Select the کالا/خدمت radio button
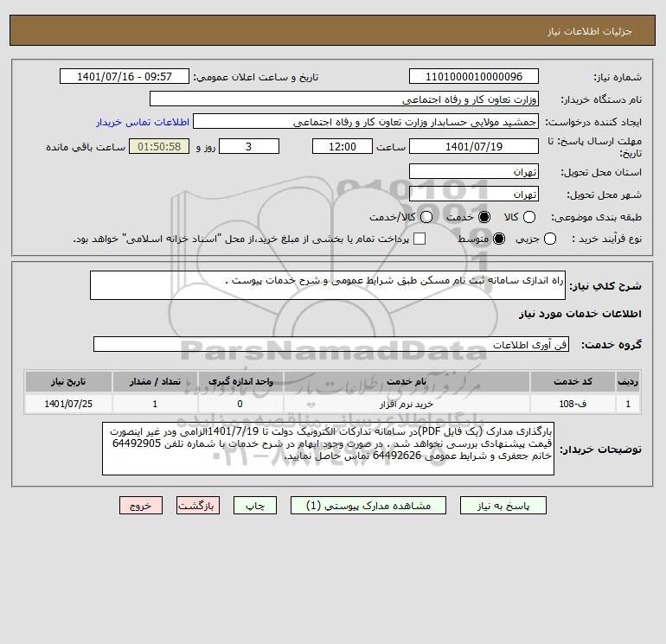Image resolution: width=666 pixels, height=644 pixels. pos(426,217)
